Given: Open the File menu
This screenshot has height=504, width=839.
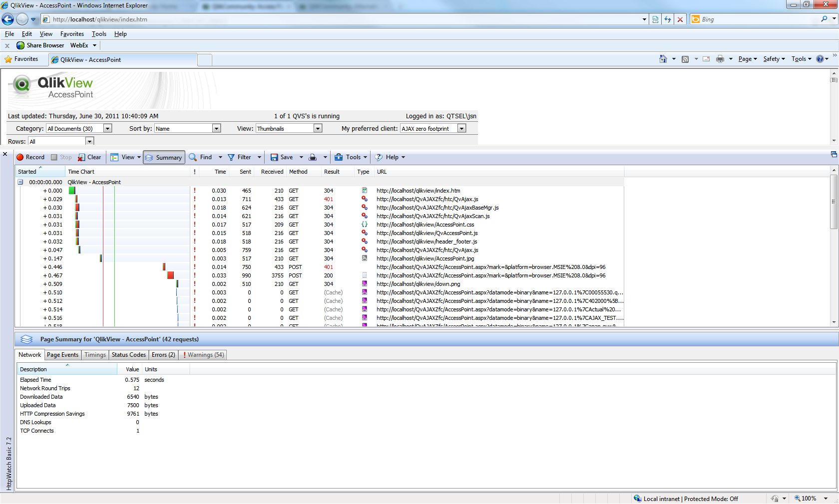Looking at the screenshot, I should tap(9, 34).
